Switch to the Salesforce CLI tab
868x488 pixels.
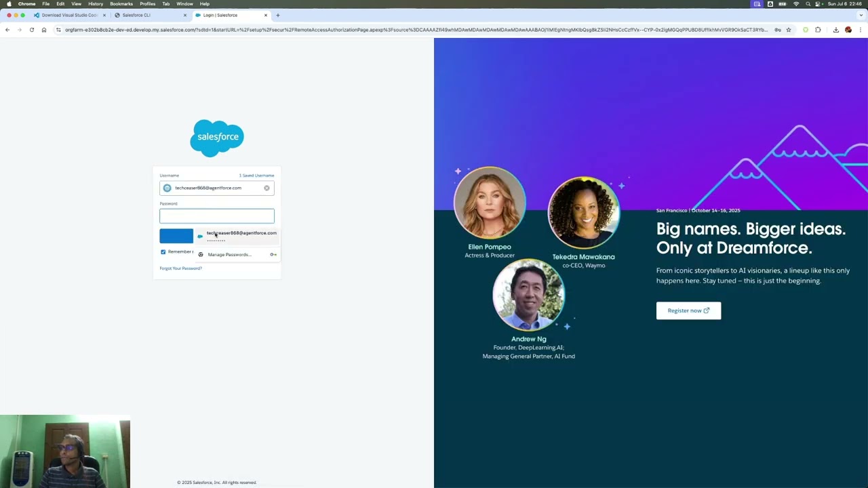coord(151,15)
